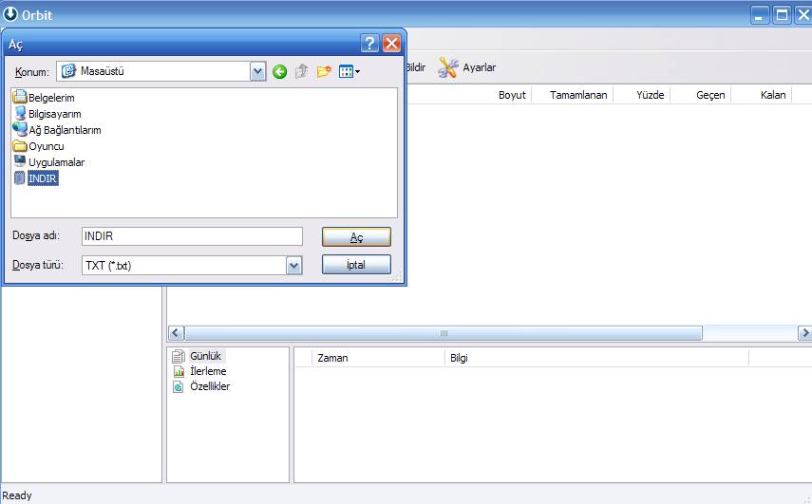Click the Ayarlar tools icon
Viewport: 812px width, 504px height.
(x=448, y=67)
